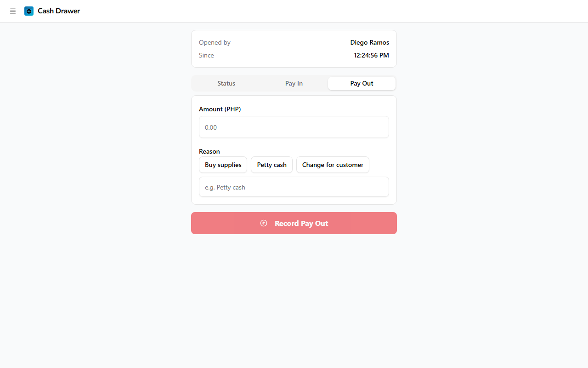Click the Since label
The image size is (588, 368).
click(x=206, y=55)
